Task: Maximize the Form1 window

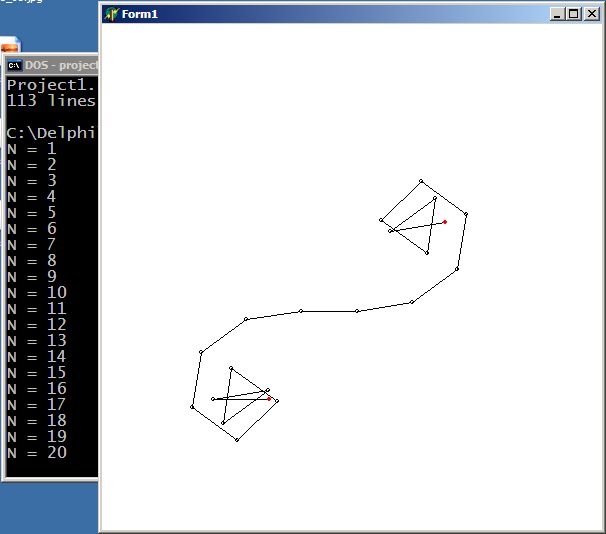Action: 573,14
